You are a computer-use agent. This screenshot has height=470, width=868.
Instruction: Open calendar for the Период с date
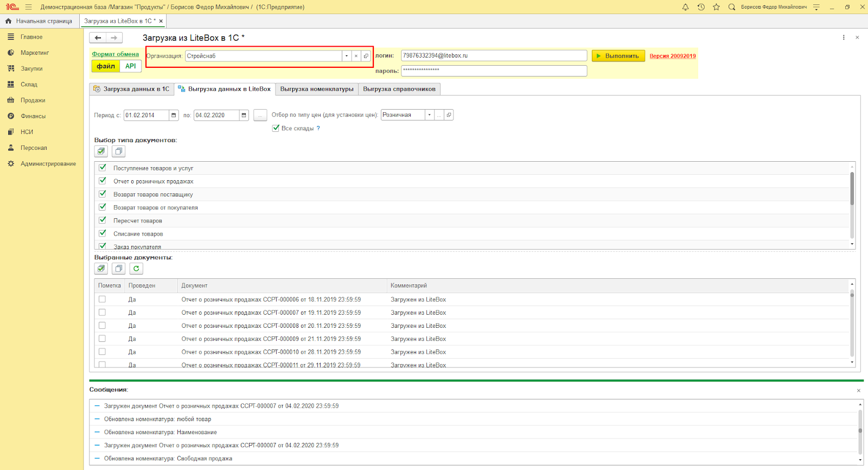[174, 115]
